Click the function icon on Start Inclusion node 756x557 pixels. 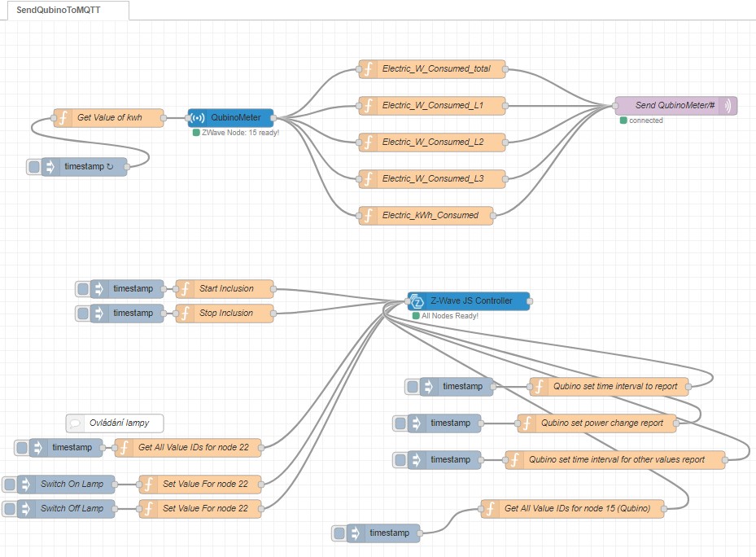click(185, 288)
